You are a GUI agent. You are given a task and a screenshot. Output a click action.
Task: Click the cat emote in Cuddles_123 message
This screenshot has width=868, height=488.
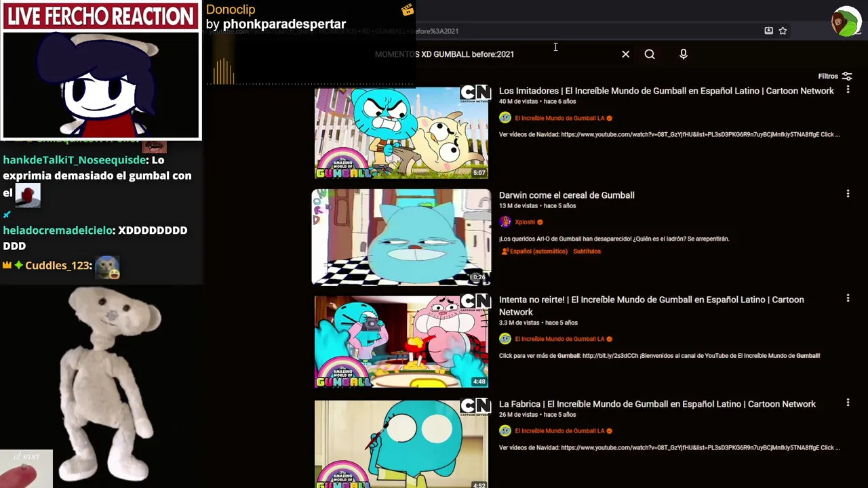[107, 268]
